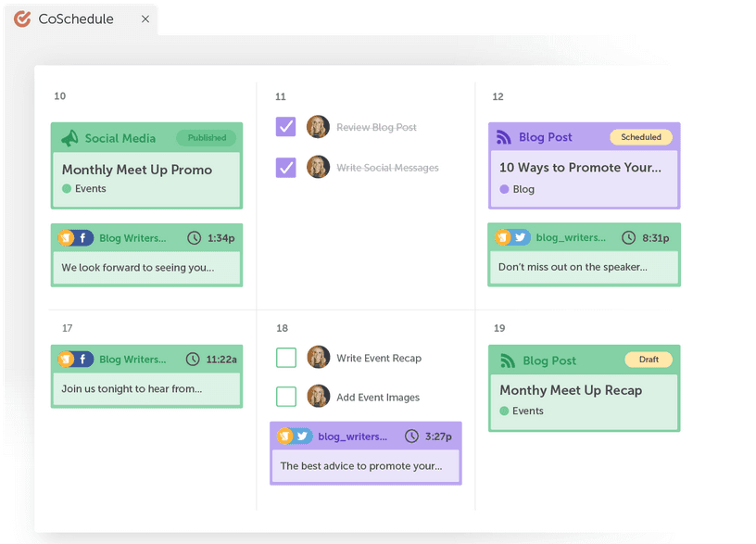Click the green Events category dot
The image size is (756, 544).
(x=65, y=188)
